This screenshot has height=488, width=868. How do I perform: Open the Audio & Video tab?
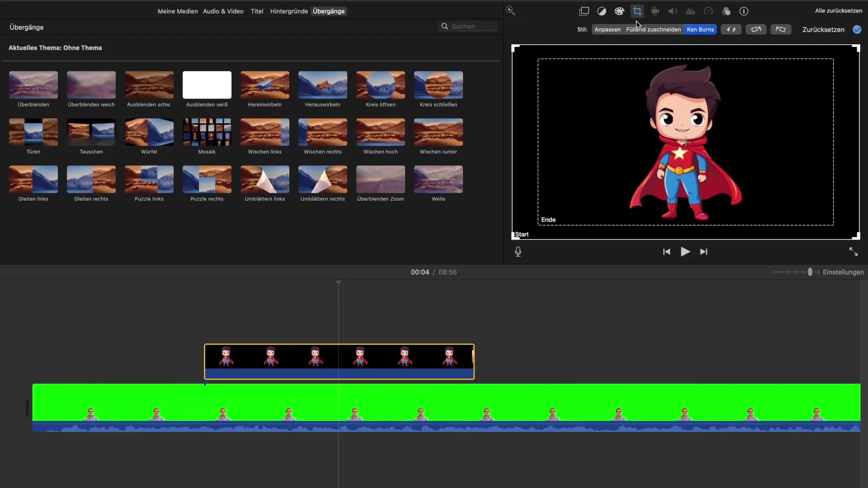(x=223, y=11)
